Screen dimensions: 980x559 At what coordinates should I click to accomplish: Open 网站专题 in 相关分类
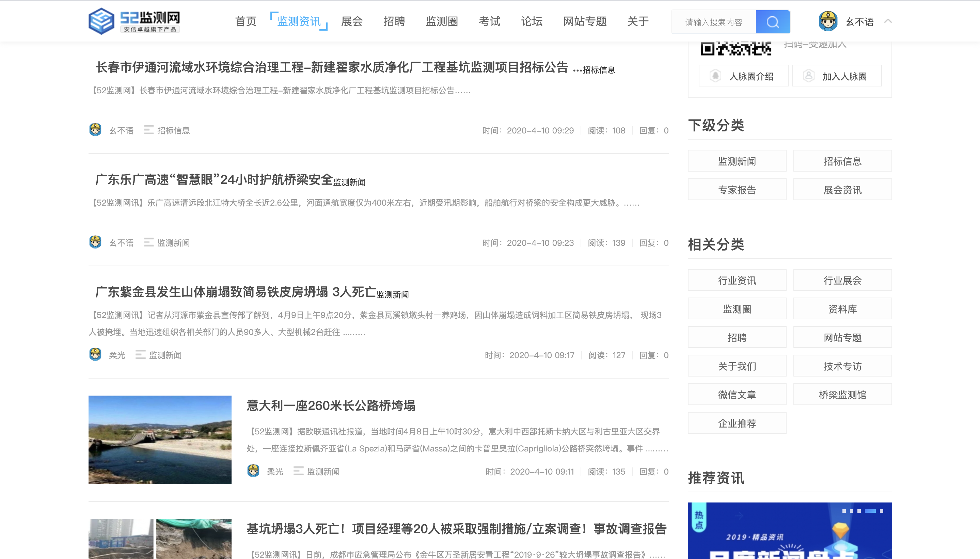pos(842,337)
